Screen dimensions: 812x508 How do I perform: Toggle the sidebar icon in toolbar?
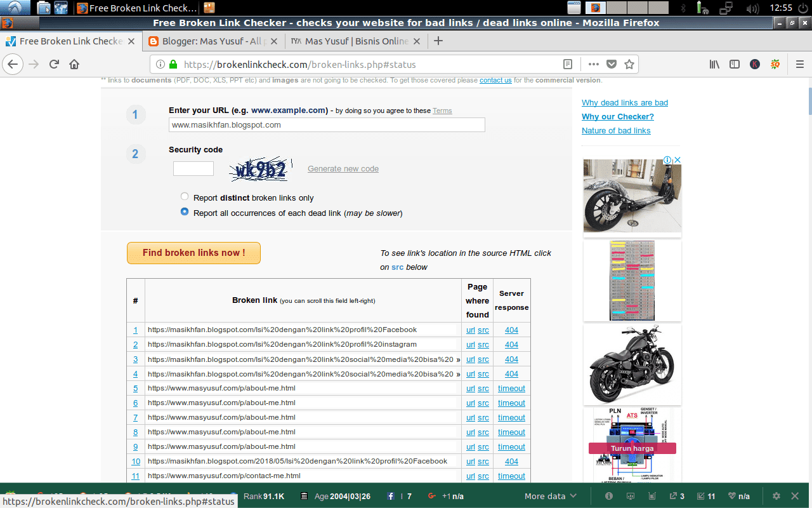pos(735,64)
